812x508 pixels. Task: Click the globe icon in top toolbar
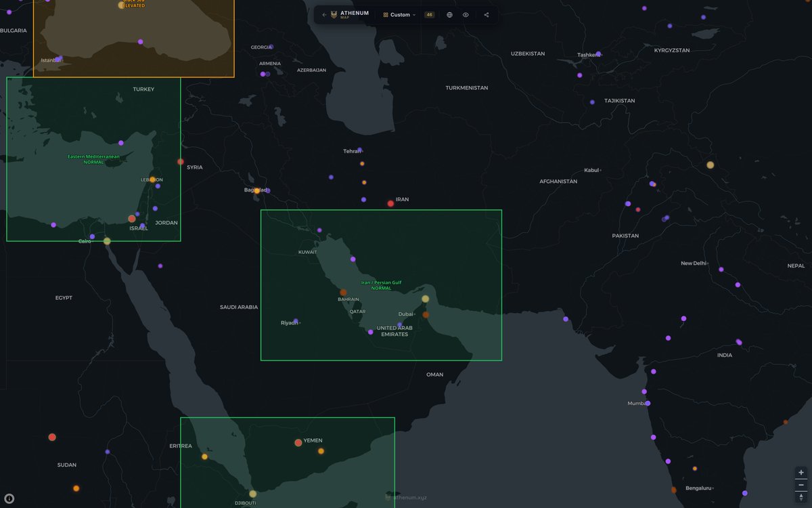(x=449, y=15)
